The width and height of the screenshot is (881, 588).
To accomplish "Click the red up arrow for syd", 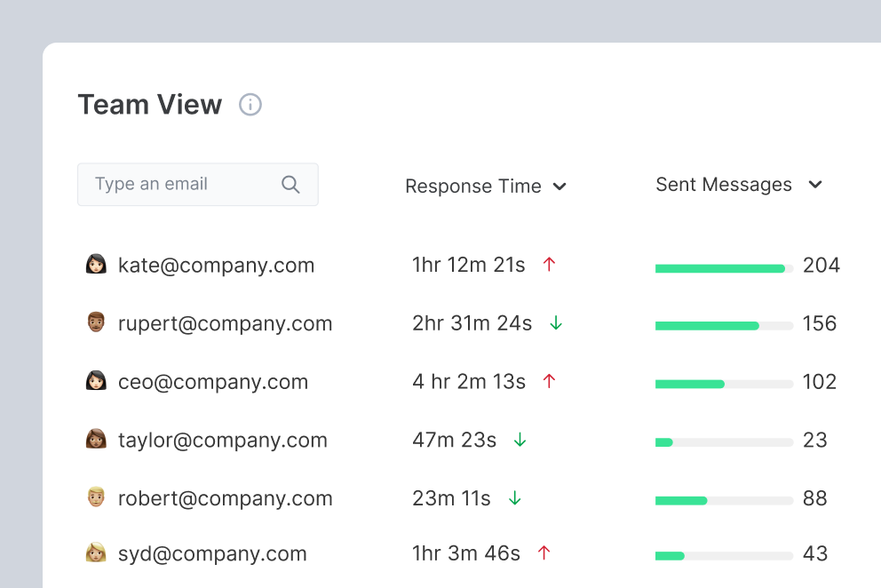I will (544, 552).
